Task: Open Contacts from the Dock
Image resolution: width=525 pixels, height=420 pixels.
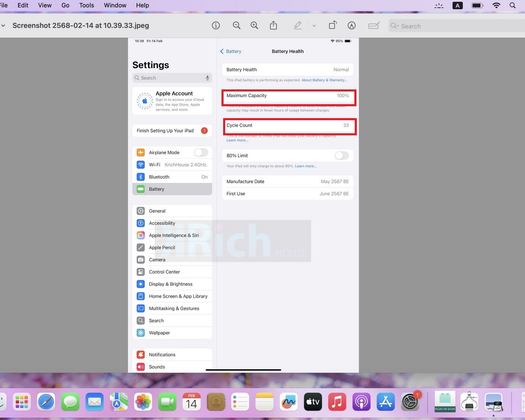Action: [216, 402]
